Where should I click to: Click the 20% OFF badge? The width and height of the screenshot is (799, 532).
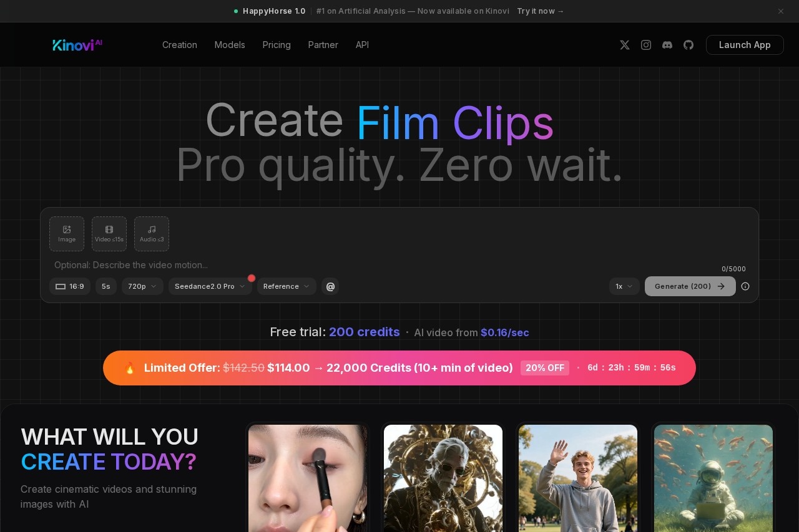tap(545, 368)
